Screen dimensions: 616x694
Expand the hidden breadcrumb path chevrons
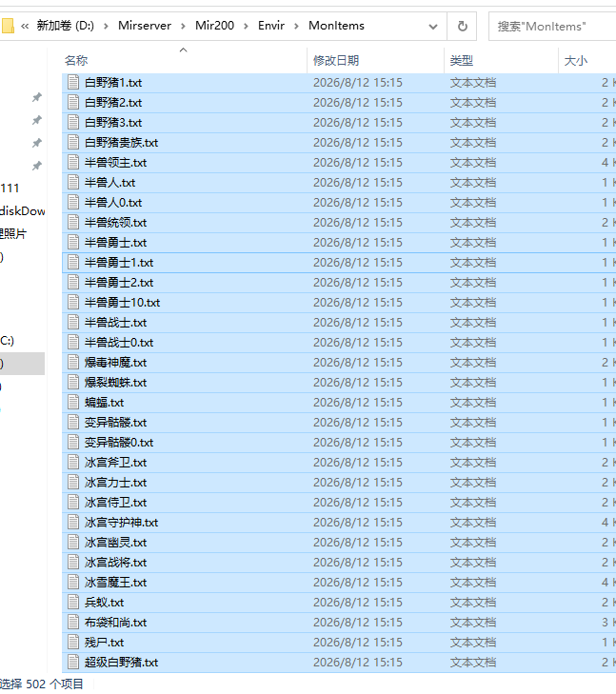pos(25,26)
